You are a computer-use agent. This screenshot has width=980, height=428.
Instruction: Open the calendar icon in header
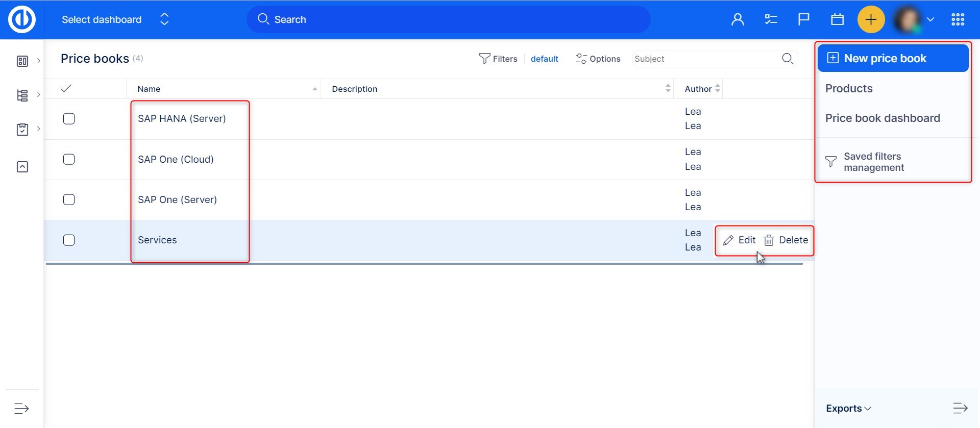837,19
